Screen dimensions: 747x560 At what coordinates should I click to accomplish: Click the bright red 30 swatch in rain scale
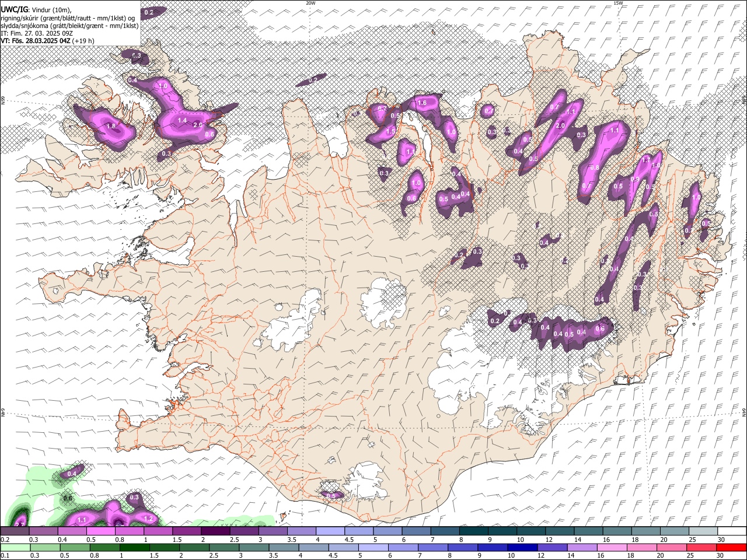(731, 547)
